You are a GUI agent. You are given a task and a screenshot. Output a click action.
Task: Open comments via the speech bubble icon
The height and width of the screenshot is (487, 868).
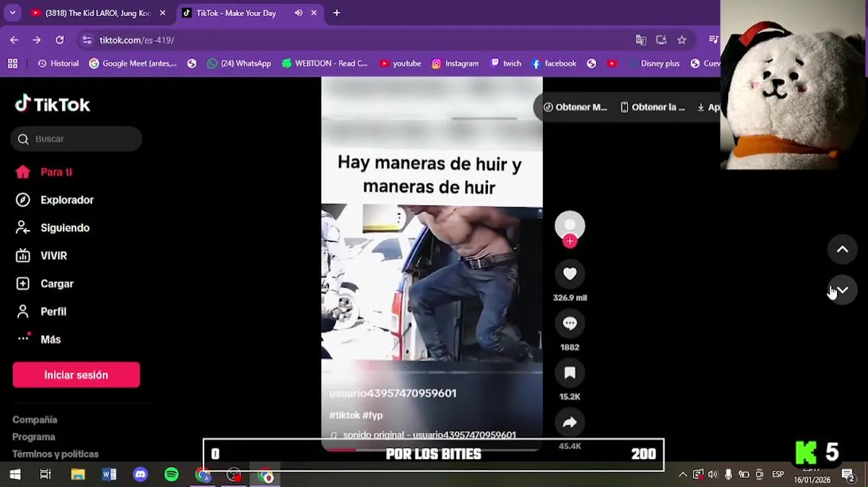click(570, 323)
